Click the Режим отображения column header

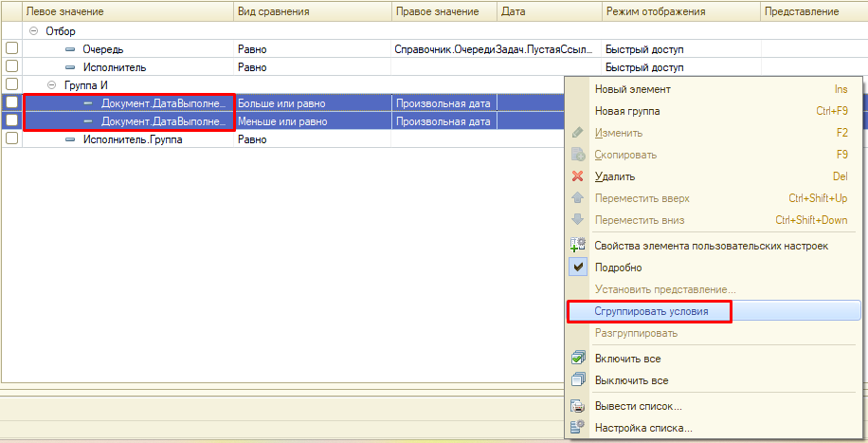point(681,11)
